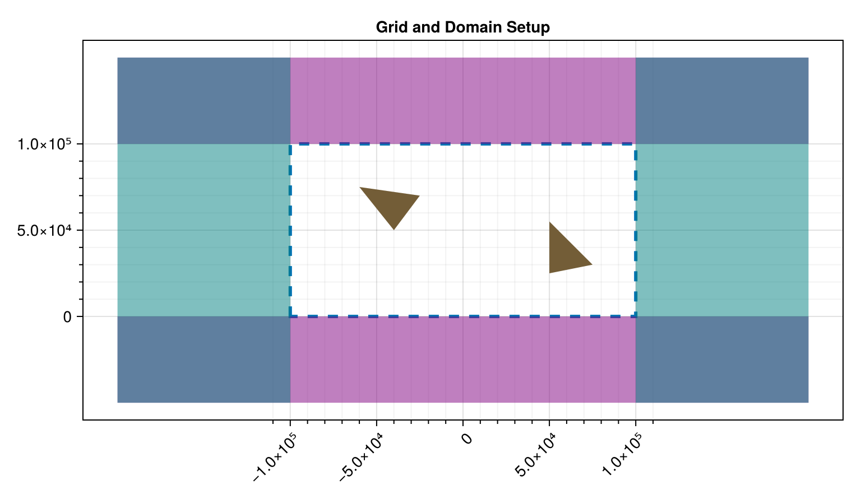Viewport: 861px width, 504px height.
Task: Click the dark blue bottom-left corner block
Action: click(204, 360)
